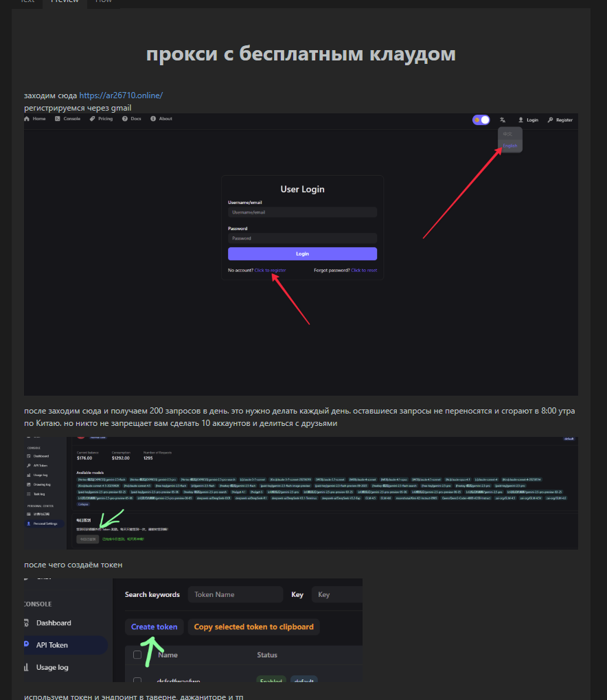Viewport: 607px width, 700px height.
Task: Click the Home icon in embedded navbar
Action: tap(27, 119)
